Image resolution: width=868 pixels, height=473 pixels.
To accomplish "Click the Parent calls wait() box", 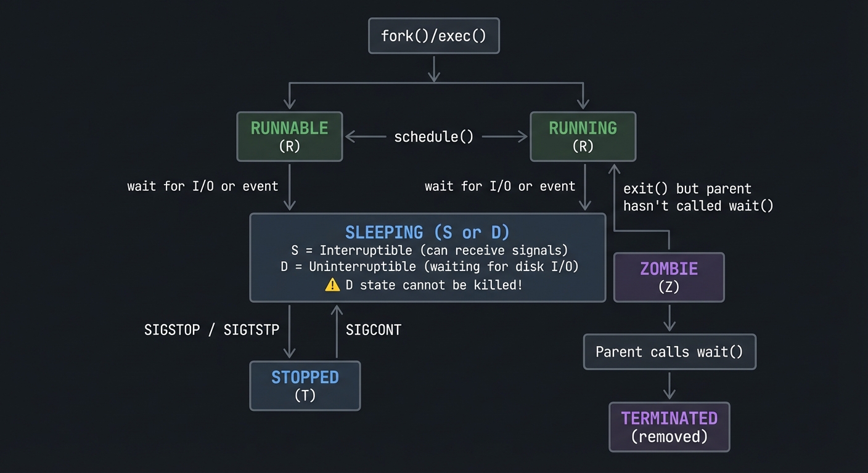I will click(x=669, y=352).
